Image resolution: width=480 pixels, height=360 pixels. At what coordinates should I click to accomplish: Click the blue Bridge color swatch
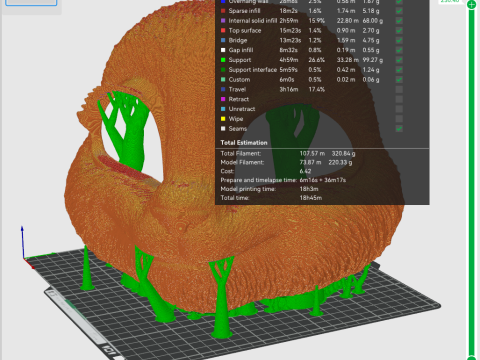223,40
